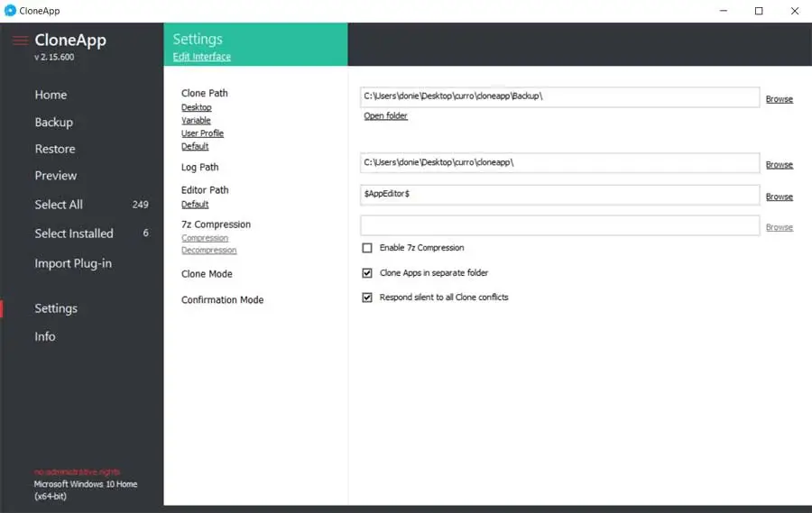Open the Info page
The height and width of the screenshot is (513, 812).
[x=45, y=336]
